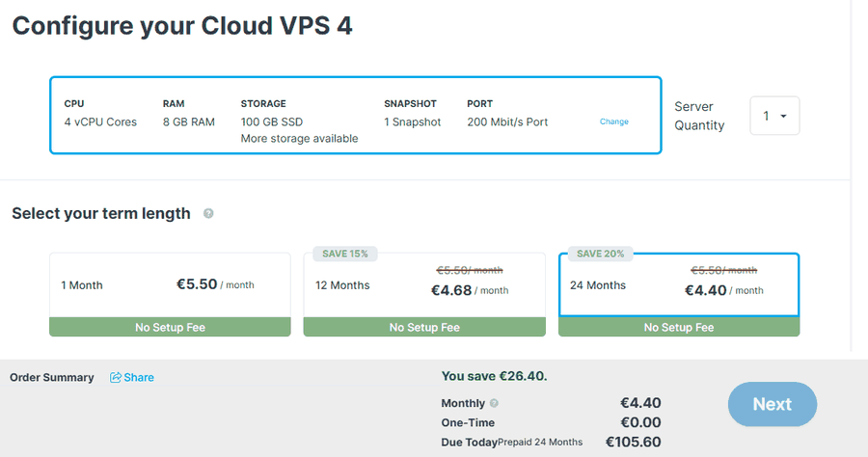Image resolution: width=868 pixels, height=457 pixels.
Task: Click the struck-through €5.50 in 24 Months card
Action: point(723,270)
